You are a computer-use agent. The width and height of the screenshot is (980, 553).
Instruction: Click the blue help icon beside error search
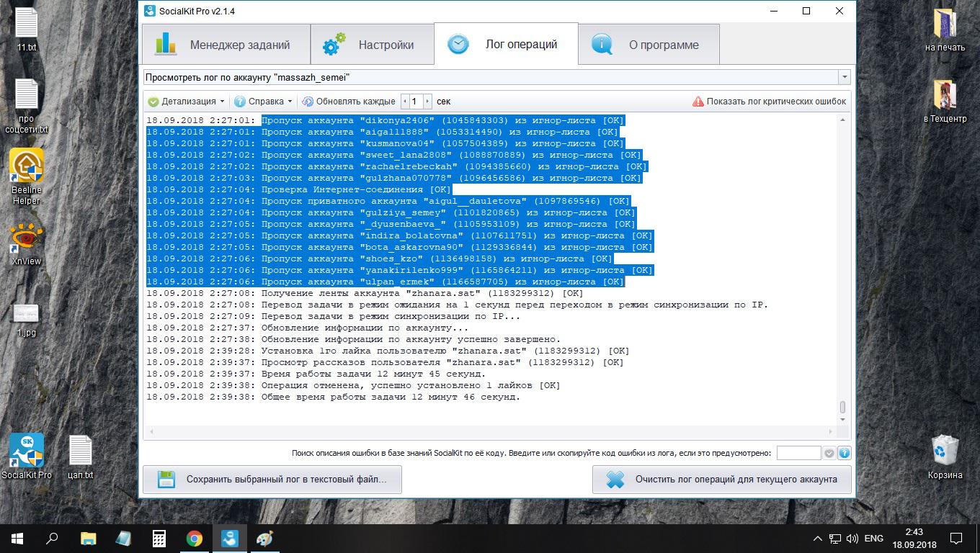point(844,453)
